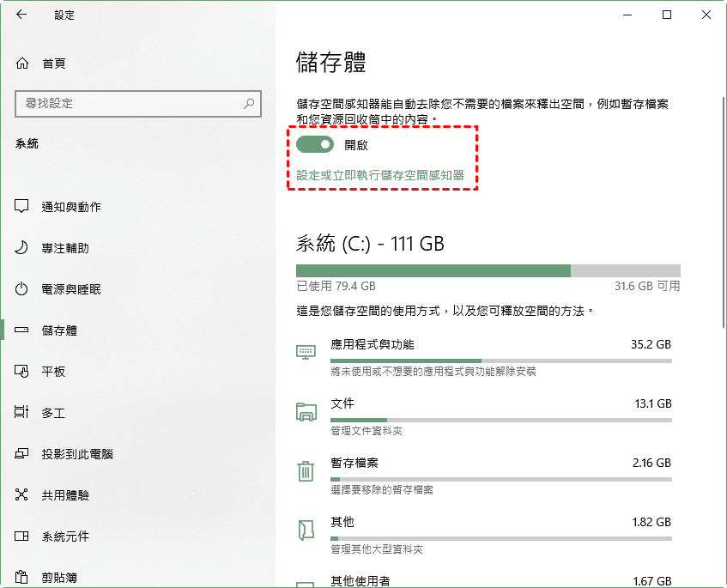Open 設定或立即執行儲存空間感知器 link
727x588 pixels.
pyautogui.click(x=380, y=175)
